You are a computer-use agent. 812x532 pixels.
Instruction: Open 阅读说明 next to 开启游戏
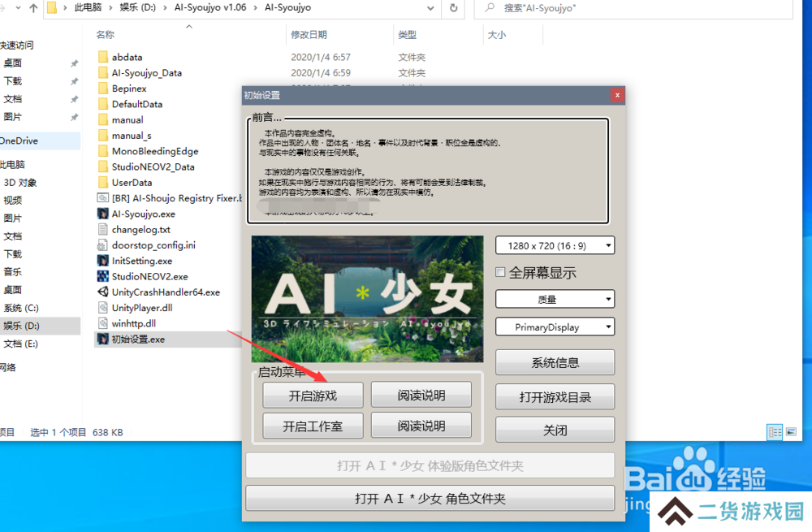point(421,396)
